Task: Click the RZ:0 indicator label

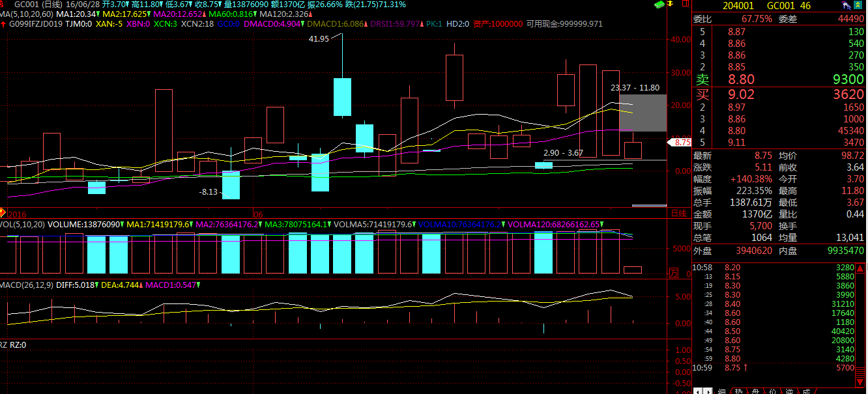Action: tap(18, 345)
